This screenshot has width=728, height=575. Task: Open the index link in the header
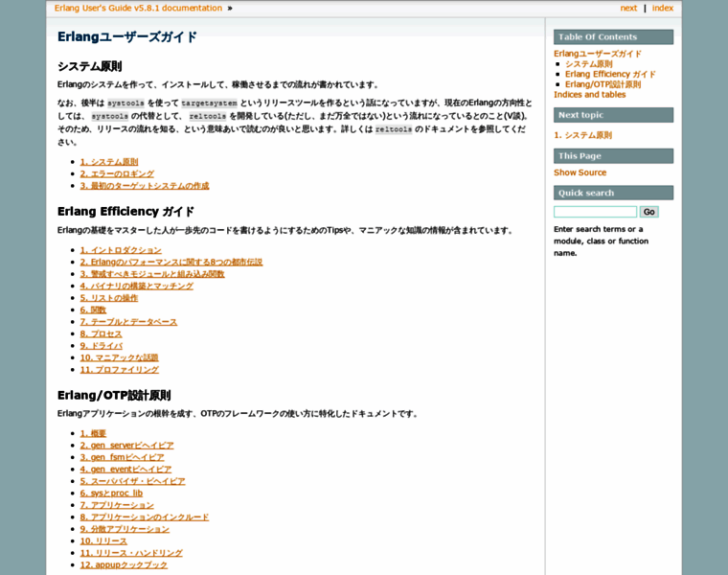click(x=663, y=8)
